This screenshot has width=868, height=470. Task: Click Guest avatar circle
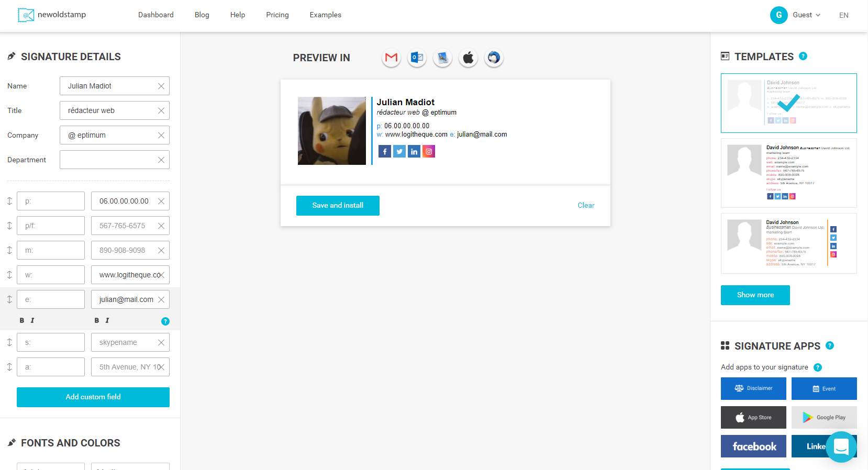779,15
